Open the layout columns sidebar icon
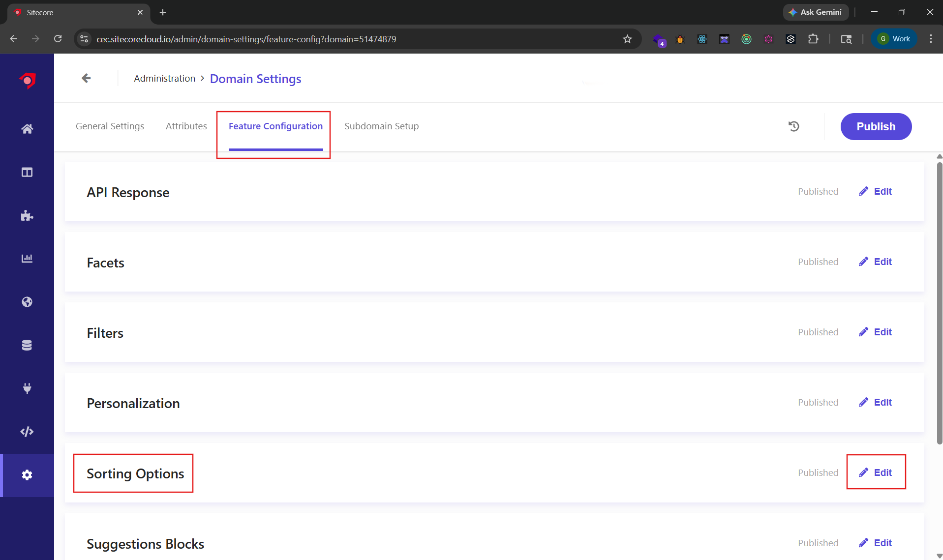 [x=27, y=172]
